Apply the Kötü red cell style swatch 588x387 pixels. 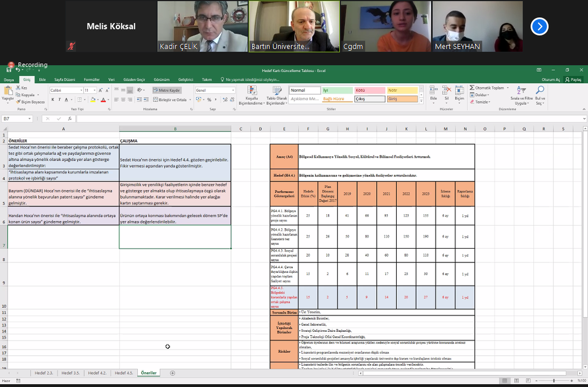(369, 90)
